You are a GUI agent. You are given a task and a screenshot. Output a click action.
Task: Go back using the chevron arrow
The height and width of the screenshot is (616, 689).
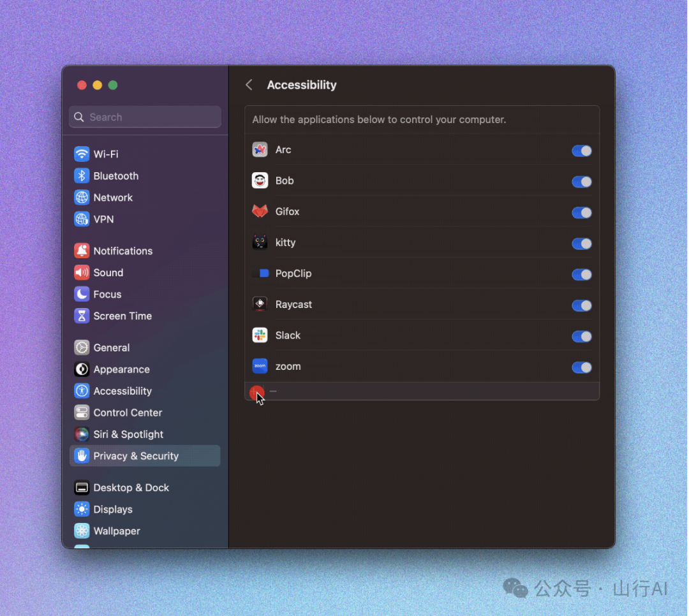pos(249,85)
